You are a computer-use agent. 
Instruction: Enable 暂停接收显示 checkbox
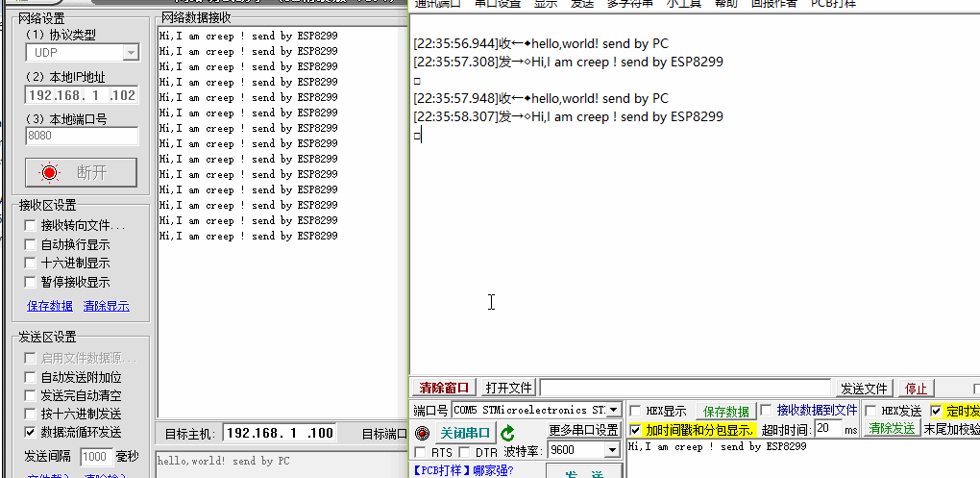click(x=30, y=282)
